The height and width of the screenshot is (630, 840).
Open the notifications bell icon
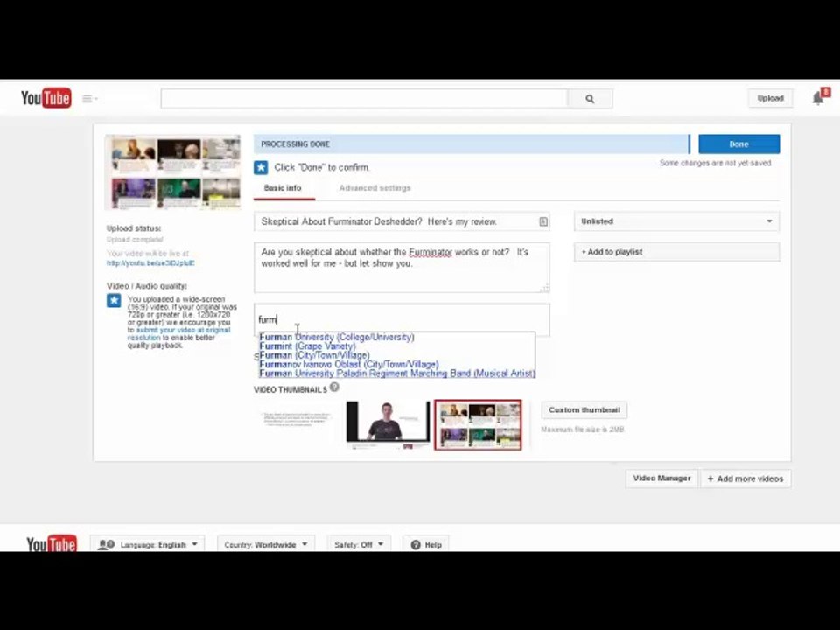pyautogui.click(x=817, y=98)
